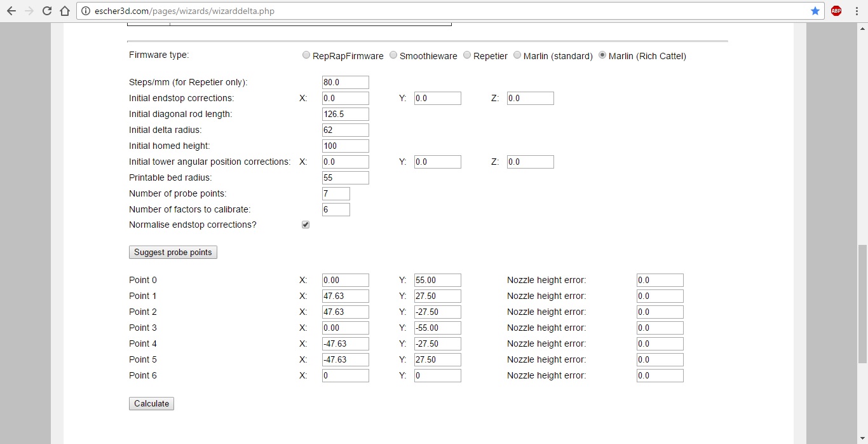Edit Point 1 X coordinate field
Image resolution: width=868 pixels, height=444 pixels.
coord(346,296)
